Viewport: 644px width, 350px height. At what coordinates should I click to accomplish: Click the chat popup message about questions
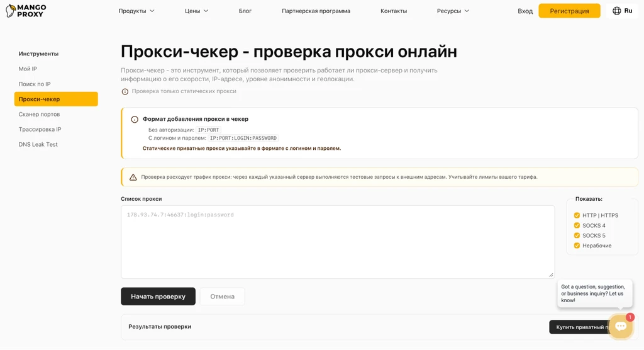tap(594, 293)
